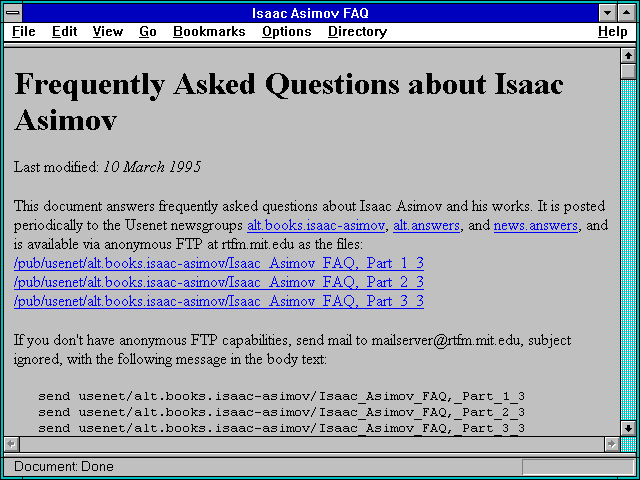Open the Bookmarks menu
The width and height of the screenshot is (640, 480).
209,32
